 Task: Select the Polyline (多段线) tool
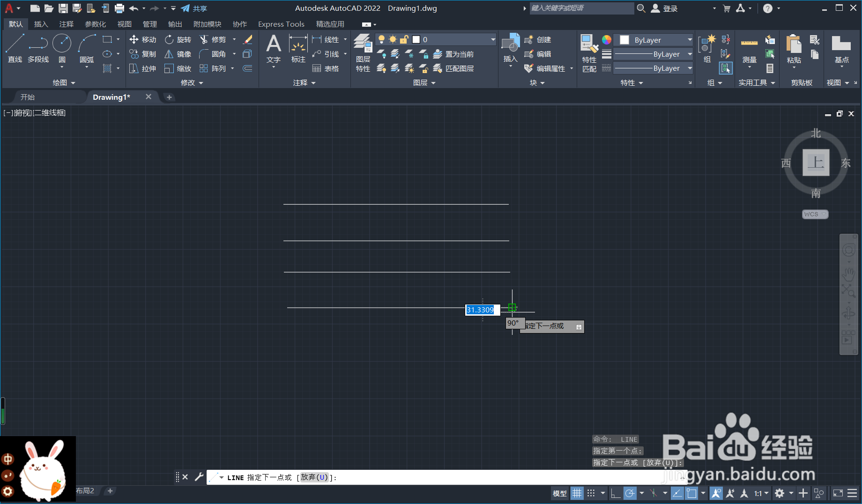38,49
